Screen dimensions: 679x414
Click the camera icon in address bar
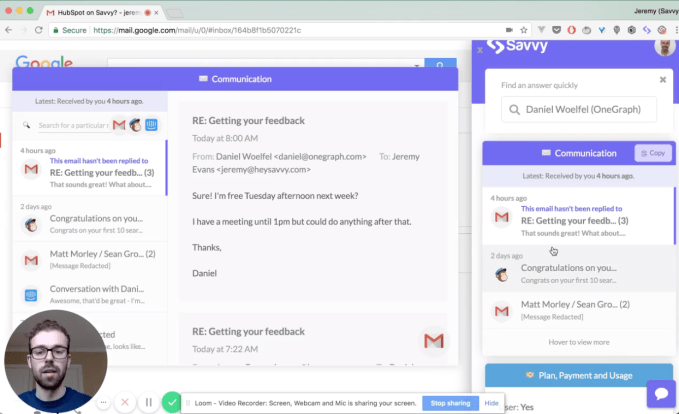(509, 30)
